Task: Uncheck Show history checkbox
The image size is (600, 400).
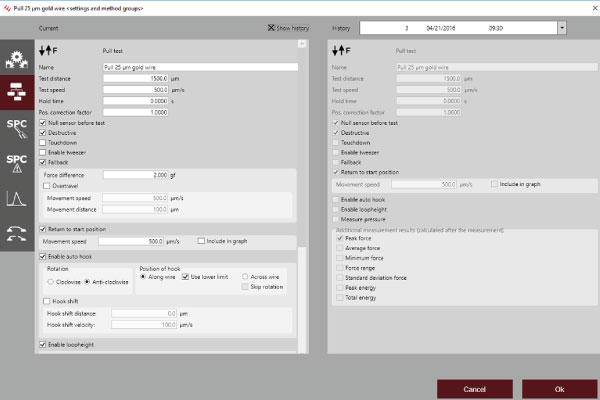Action: coord(271,27)
